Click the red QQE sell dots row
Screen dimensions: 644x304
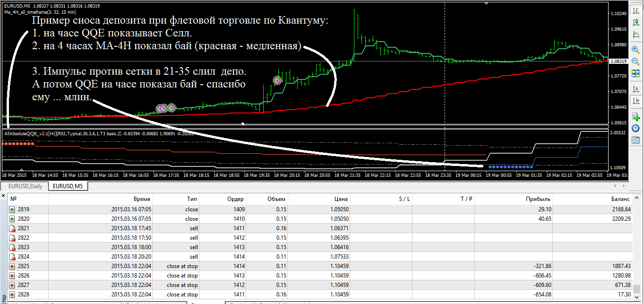18,143
